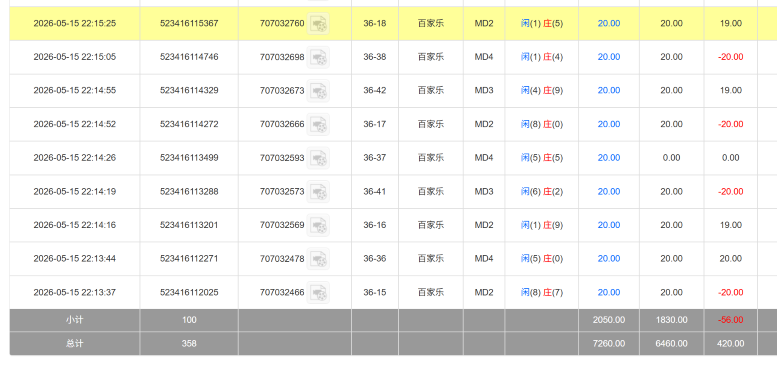Click result 闲(5) 庄(5)
The width and height of the screenshot is (777, 365).
[x=542, y=157]
